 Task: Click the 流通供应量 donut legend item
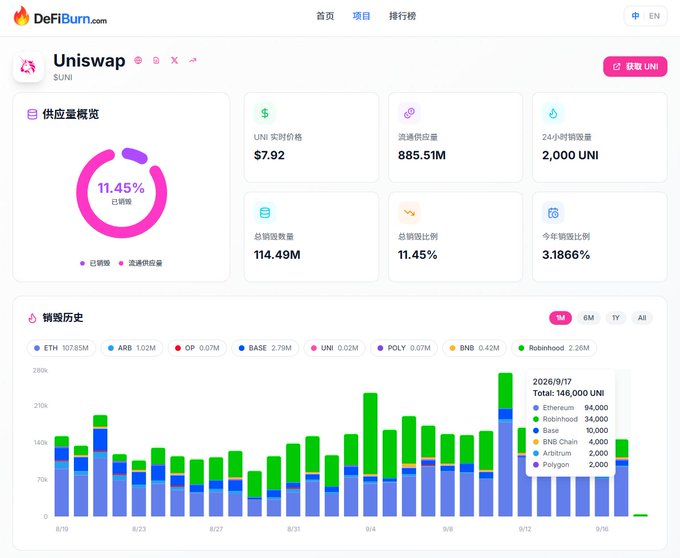point(141,263)
